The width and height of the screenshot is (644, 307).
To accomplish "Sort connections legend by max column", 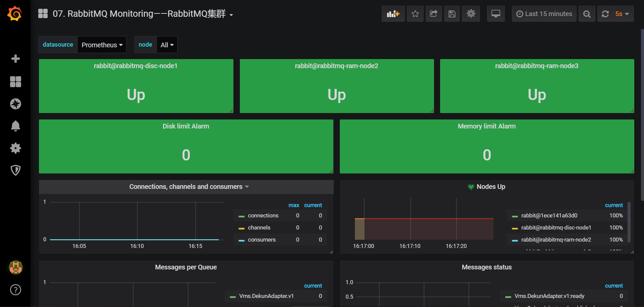I will (x=294, y=205).
